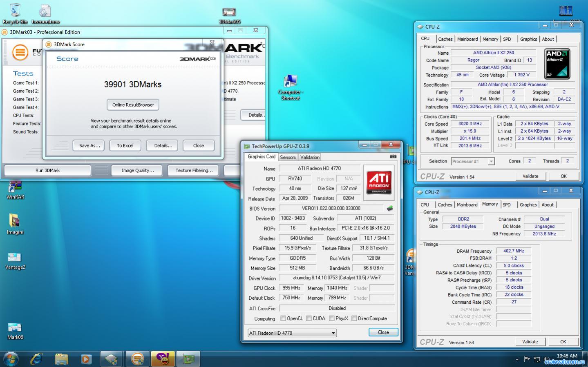Switch to the GPU-Z taskbar button
588x367 pixels.
point(188,359)
